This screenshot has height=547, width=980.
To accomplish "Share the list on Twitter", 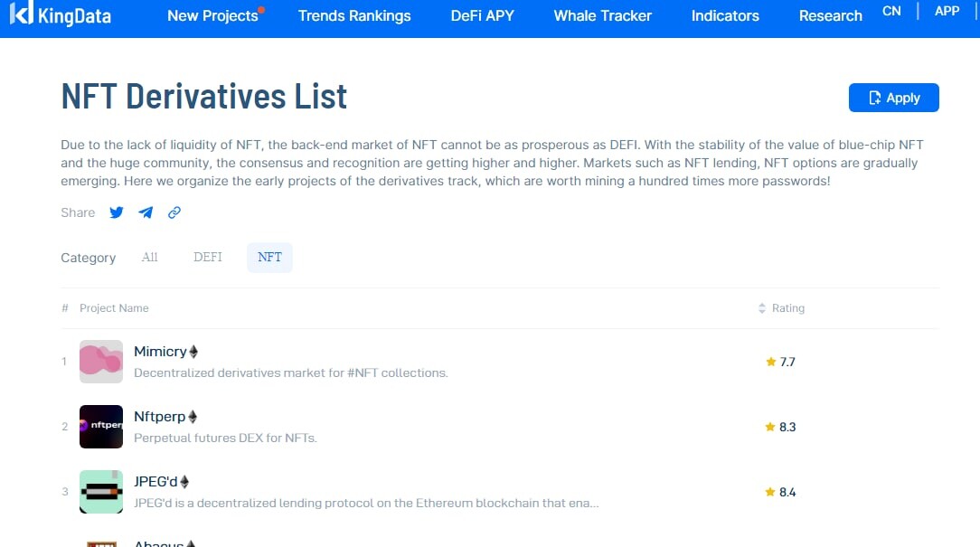I will 117,212.
